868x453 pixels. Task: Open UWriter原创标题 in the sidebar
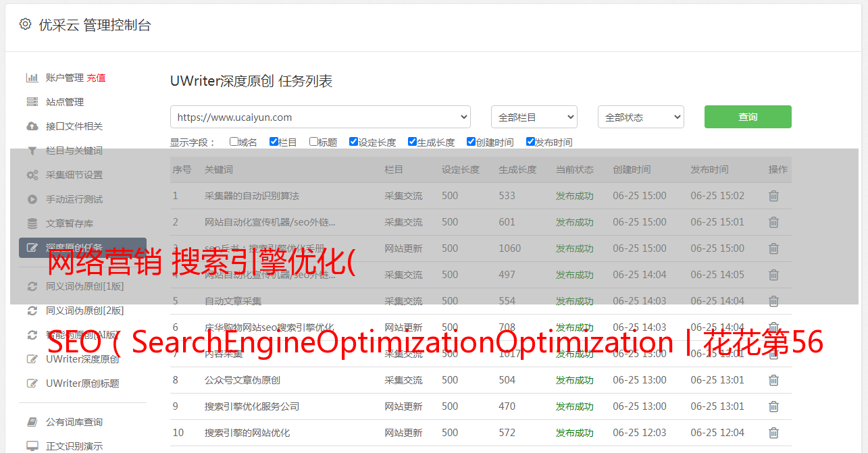point(82,383)
